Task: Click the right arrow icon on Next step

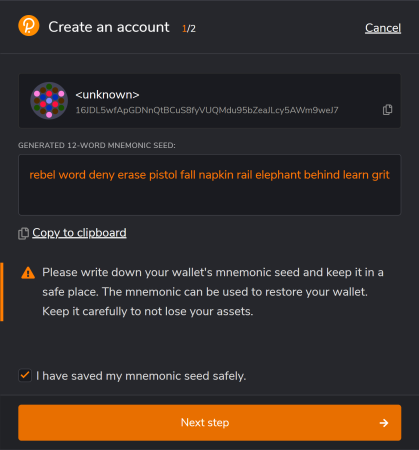Action: (x=384, y=423)
